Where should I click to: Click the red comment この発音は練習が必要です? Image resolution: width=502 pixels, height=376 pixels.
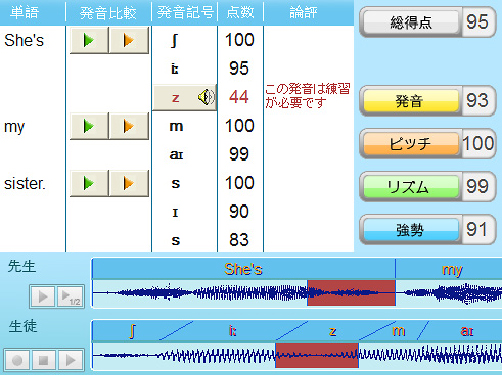coord(308,96)
